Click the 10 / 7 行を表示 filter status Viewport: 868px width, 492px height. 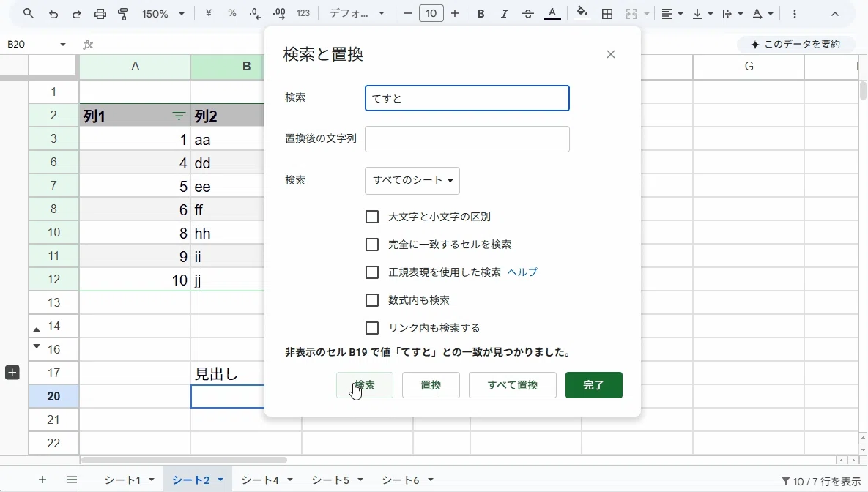coord(821,482)
